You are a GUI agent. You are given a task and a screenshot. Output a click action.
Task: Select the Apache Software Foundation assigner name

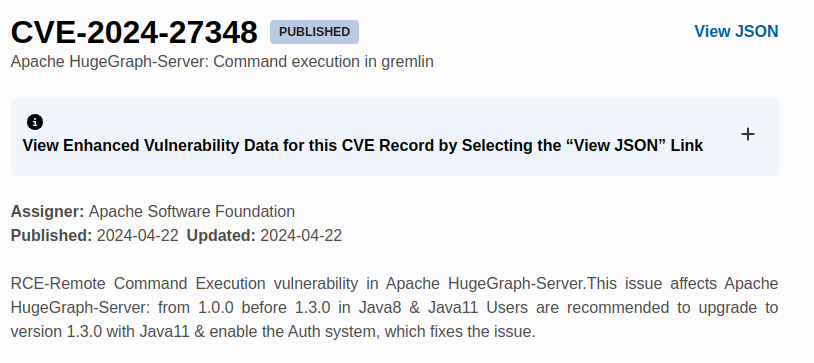point(192,212)
